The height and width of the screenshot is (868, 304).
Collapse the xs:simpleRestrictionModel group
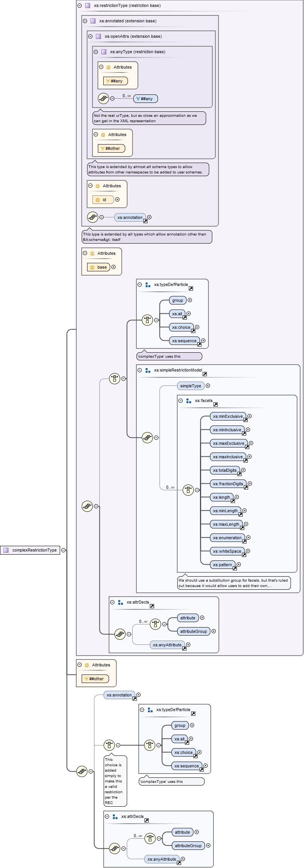[140, 370]
